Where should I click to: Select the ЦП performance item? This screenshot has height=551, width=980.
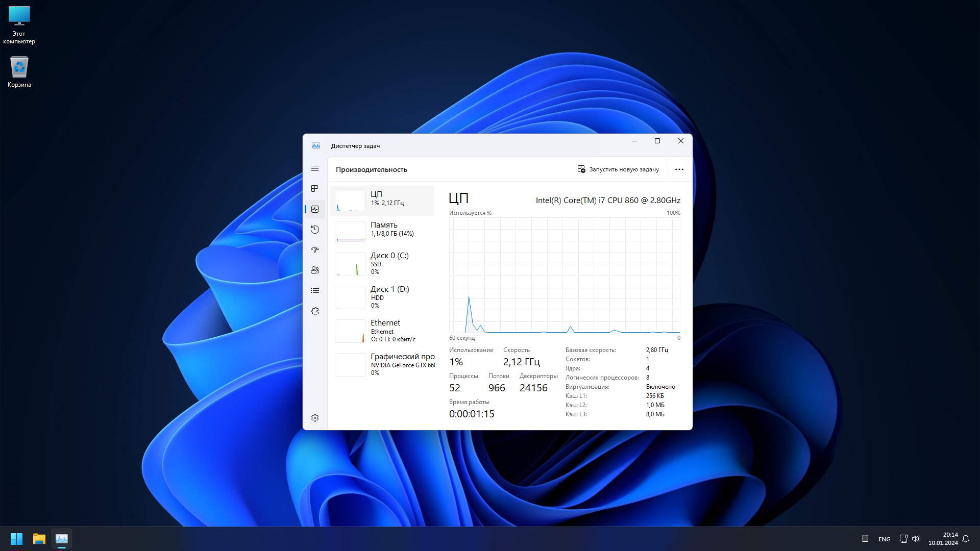coord(382,201)
